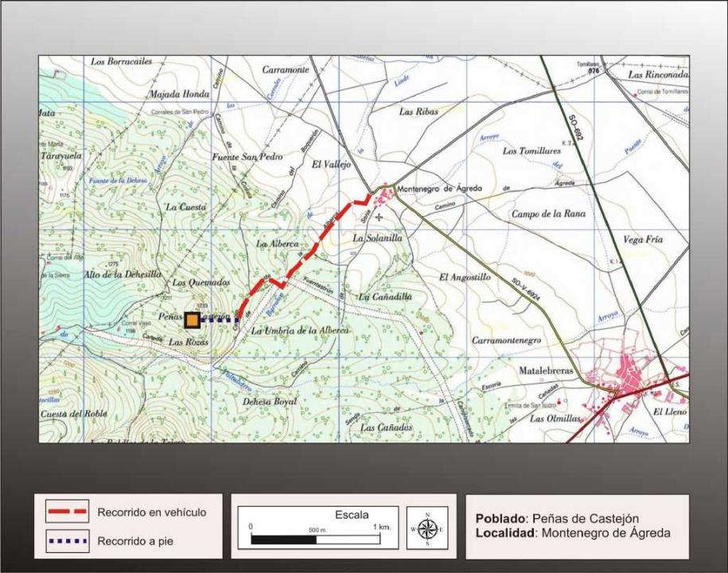The width and height of the screenshot is (728, 573).
Task: Click 'Poblado: Peñas de Castejón' text
Action: (557, 518)
